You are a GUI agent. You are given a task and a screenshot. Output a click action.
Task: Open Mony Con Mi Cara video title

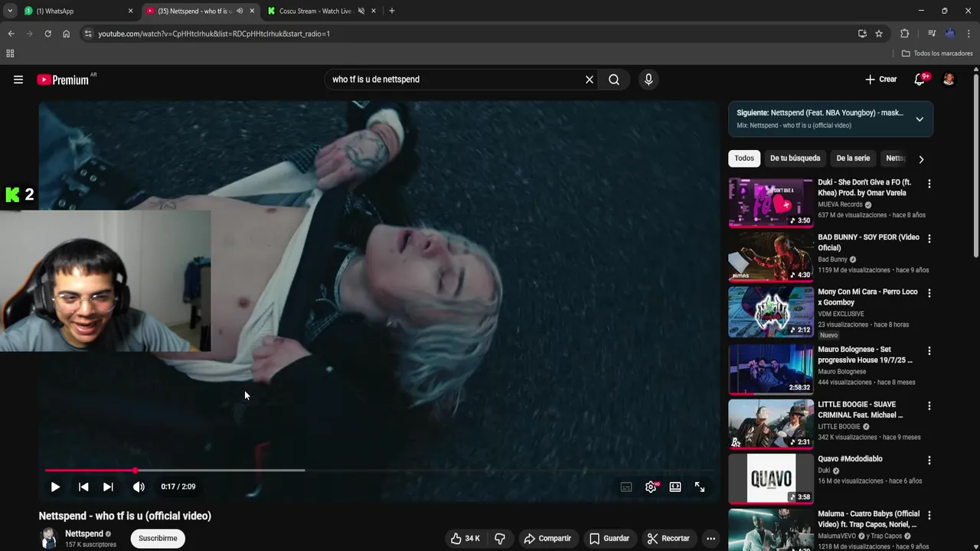click(867, 297)
